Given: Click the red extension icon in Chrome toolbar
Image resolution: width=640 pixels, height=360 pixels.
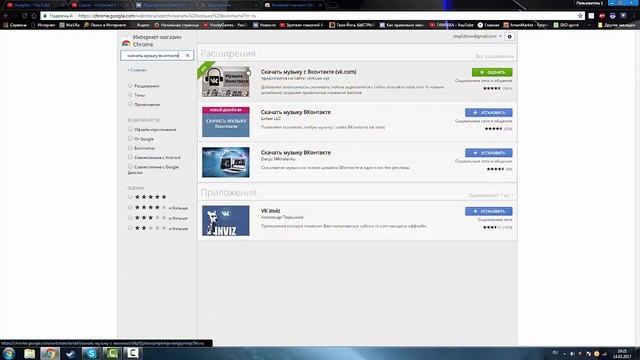Looking at the screenshot, I should point(602,16).
